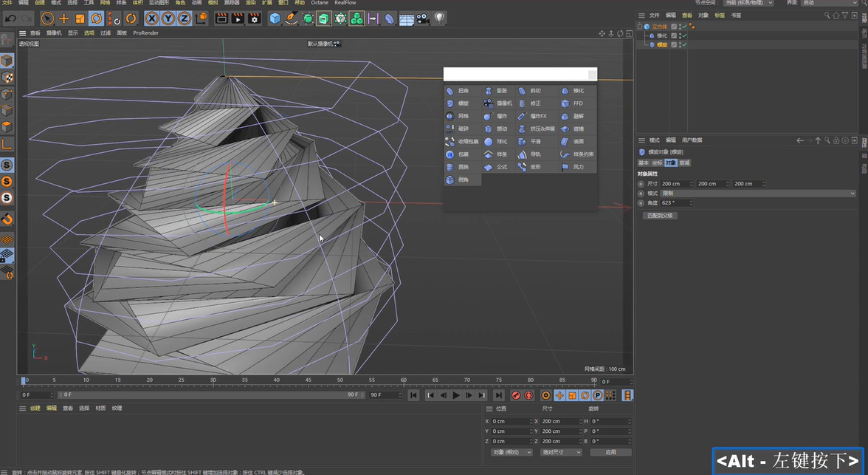Choose 样条约束 deformer in popup
This screenshot has height=475, width=868.
pyautogui.click(x=578, y=154)
